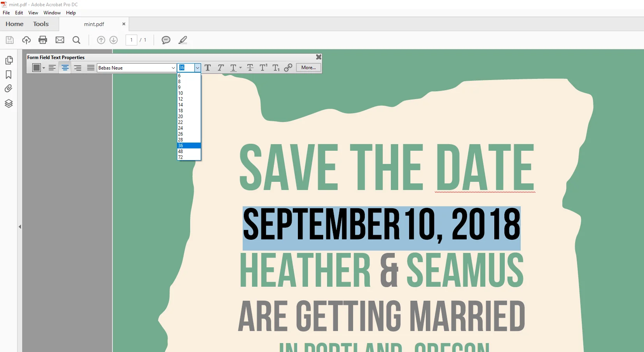Open the Attachments paperclip panel
Screen dimensions: 644x352
(9, 89)
